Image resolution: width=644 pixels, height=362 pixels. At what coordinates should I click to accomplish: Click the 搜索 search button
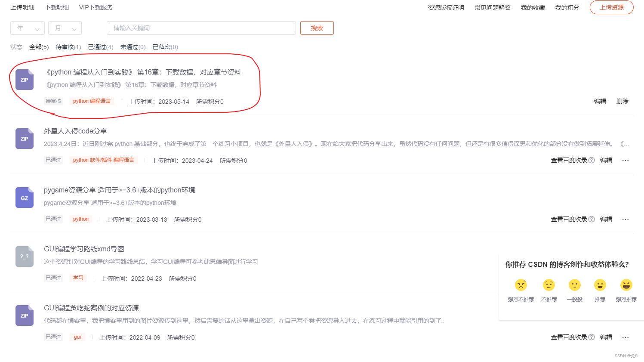pos(317,28)
